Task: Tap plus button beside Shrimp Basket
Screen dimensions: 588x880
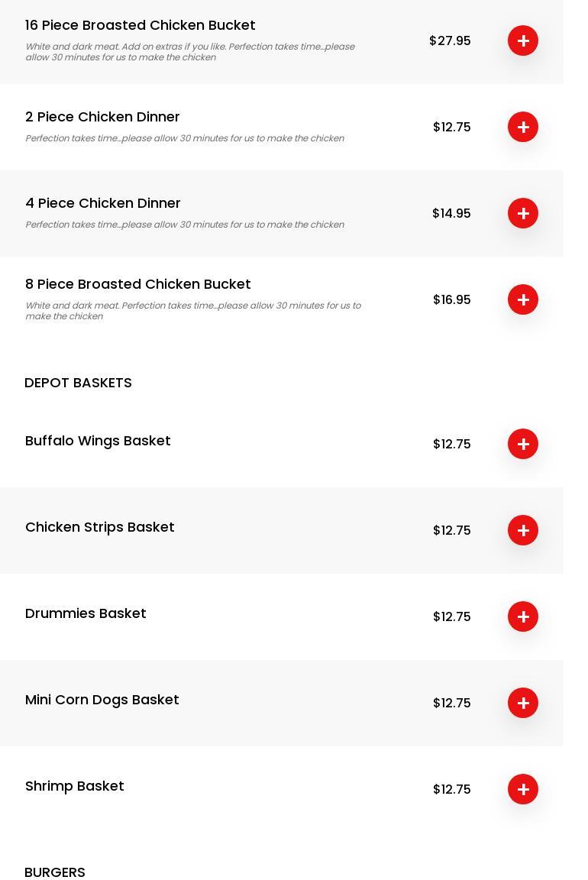Action: (x=523, y=789)
